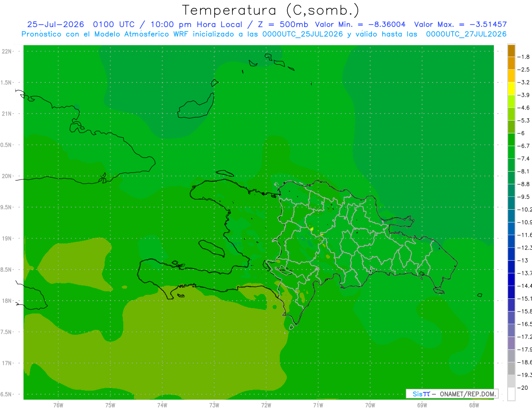Viewport: 532px width, 411px height.
Task: Click the "-4.6" colorbar label
Action: pyautogui.click(x=524, y=108)
